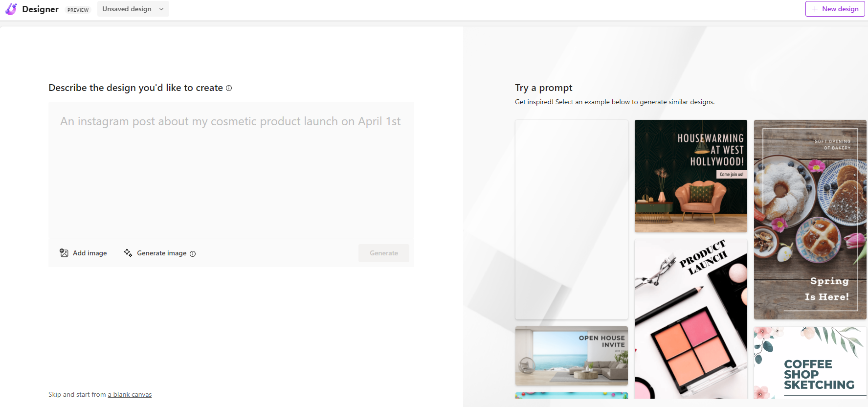Viewport: 868px width, 407px height.
Task: Click the Designer app title text
Action: click(41, 9)
